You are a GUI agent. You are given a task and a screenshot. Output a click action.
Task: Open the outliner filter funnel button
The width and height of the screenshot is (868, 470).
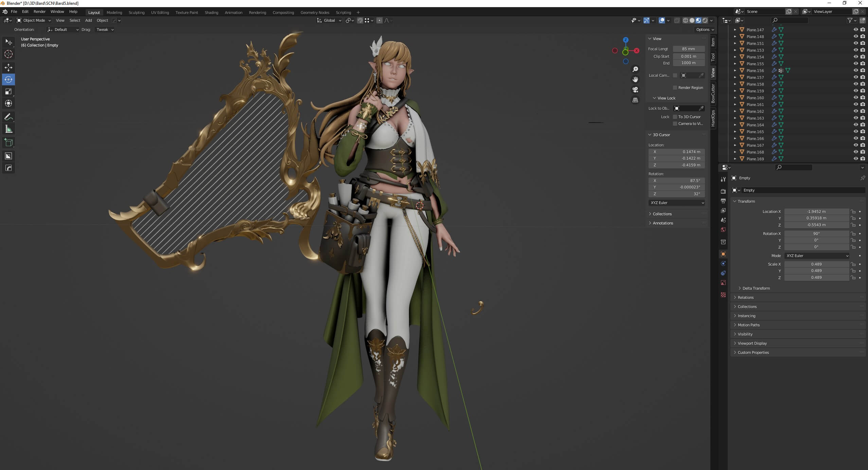(850, 20)
